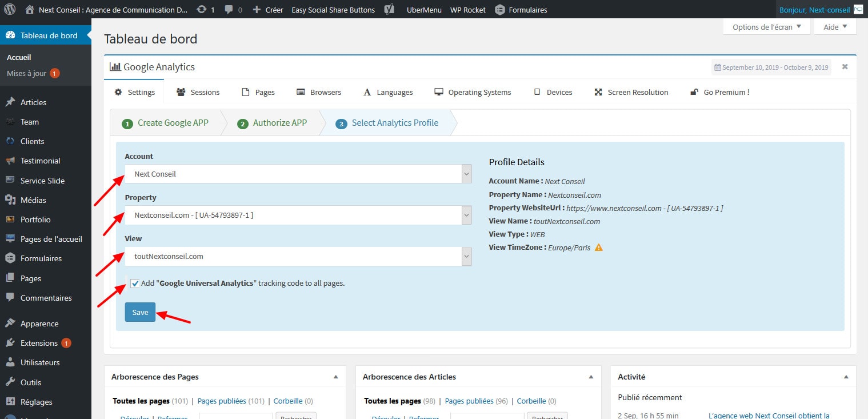Open UberMenu in admin bar
This screenshot has height=419, width=868.
point(424,10)
